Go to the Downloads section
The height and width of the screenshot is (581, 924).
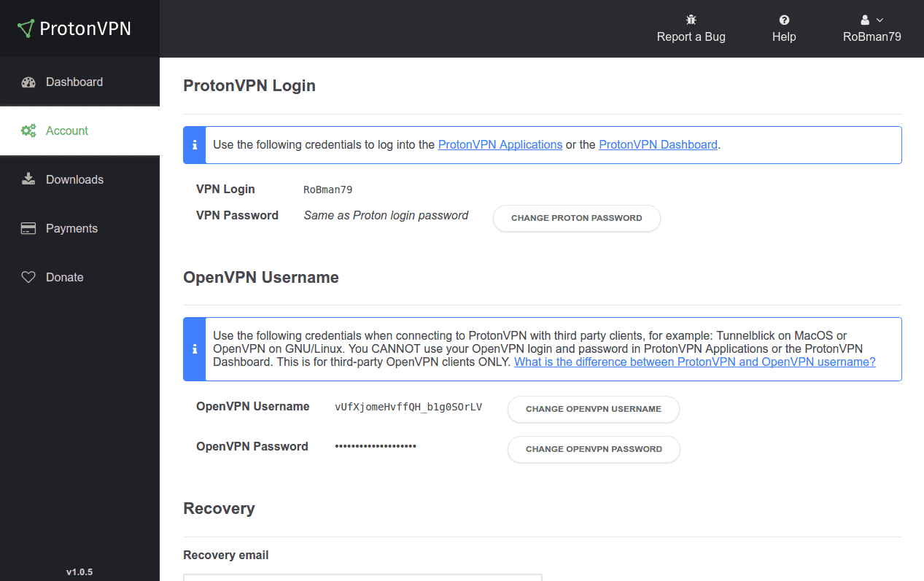pyautogui.click(x=79, y=179)
